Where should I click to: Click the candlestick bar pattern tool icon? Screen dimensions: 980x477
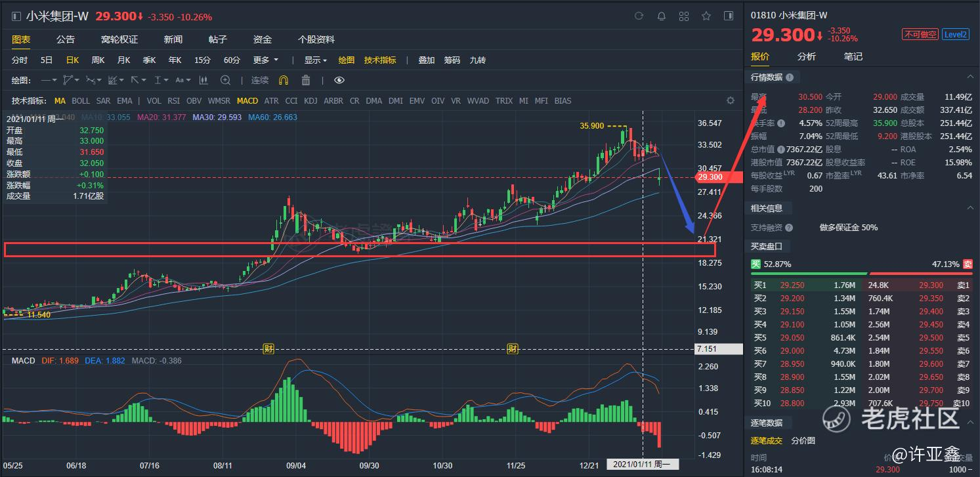tap(203, 80)
